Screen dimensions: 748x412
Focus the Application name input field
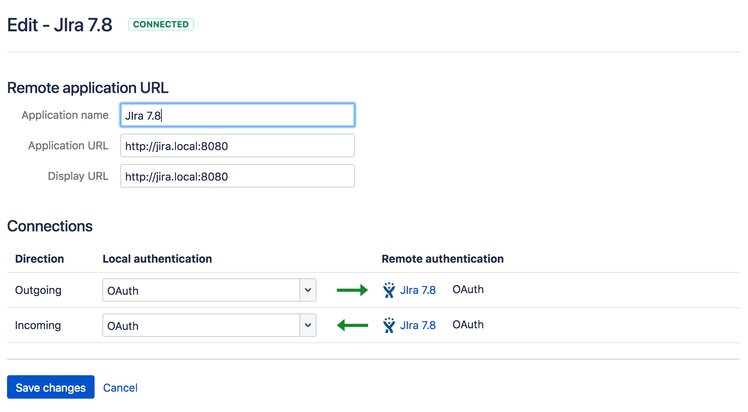237,115
